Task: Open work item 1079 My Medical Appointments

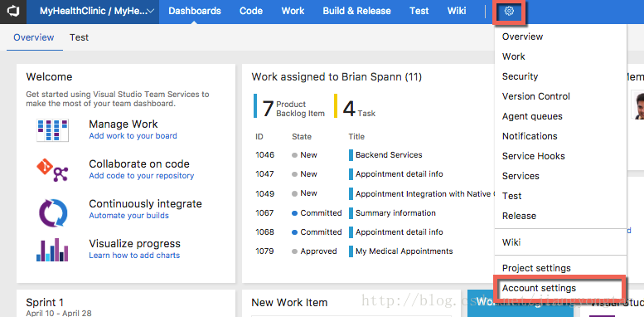Action: [x=404, y=251]
